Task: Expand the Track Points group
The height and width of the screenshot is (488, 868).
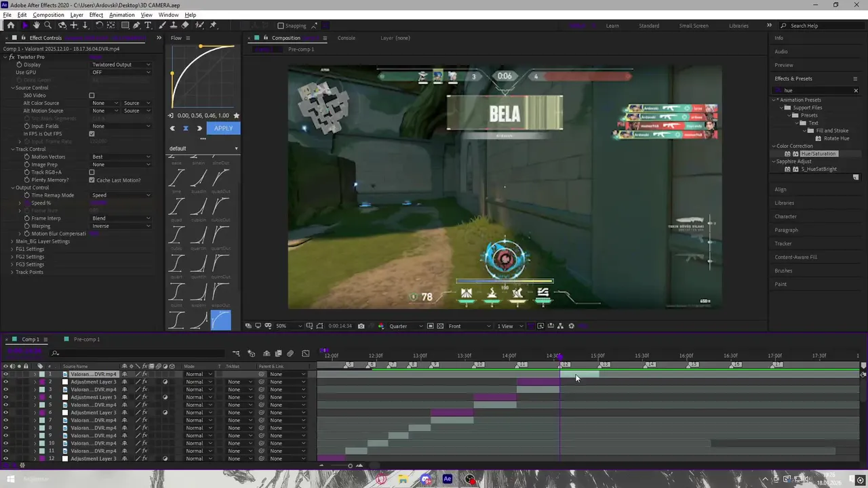Action: [x=12, y=272]
